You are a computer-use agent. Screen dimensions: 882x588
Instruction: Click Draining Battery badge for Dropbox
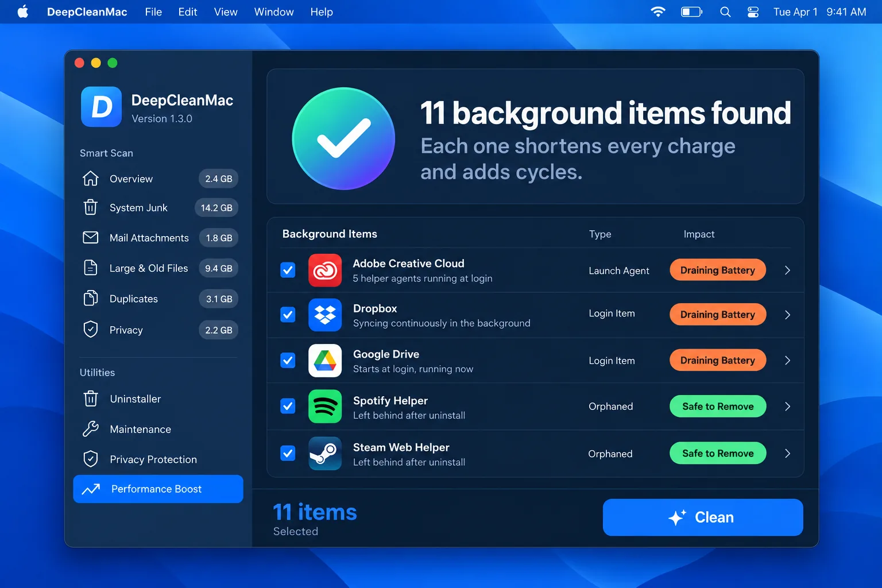[718, 315]
